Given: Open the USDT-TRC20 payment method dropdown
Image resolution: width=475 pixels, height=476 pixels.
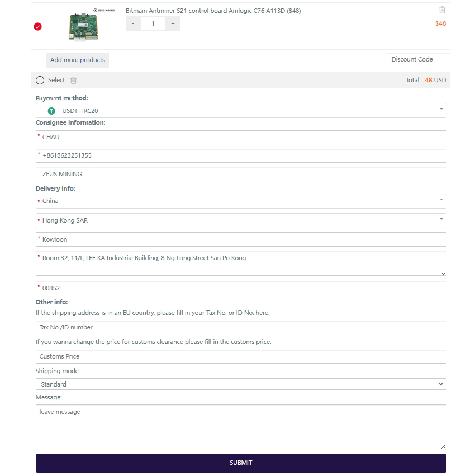Looking at the screenshot, I should coord(241,111).
